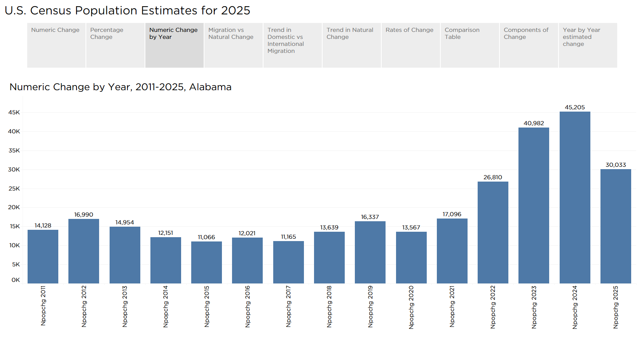Switch to the Rates of Change tab
The image size is (644, 341).
(411, 45)
